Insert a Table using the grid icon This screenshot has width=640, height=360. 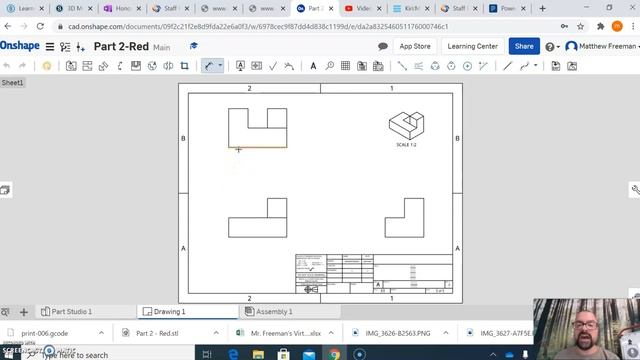(345, 66)
